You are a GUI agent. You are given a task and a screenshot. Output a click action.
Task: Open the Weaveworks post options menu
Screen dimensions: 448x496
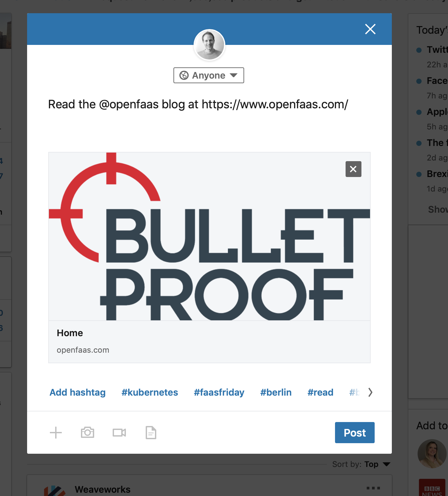point(373,488)
